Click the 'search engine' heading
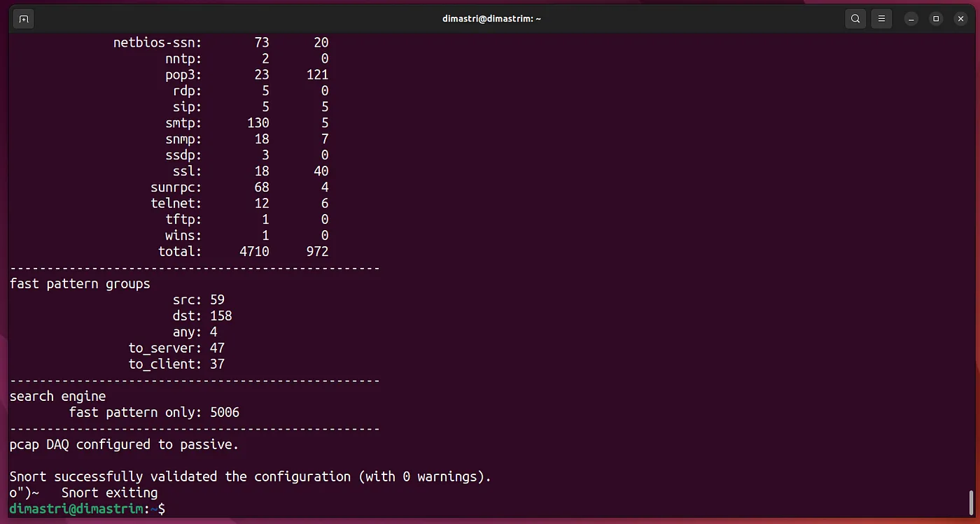This screenshot has height=524, width=980. coord(57,396)
